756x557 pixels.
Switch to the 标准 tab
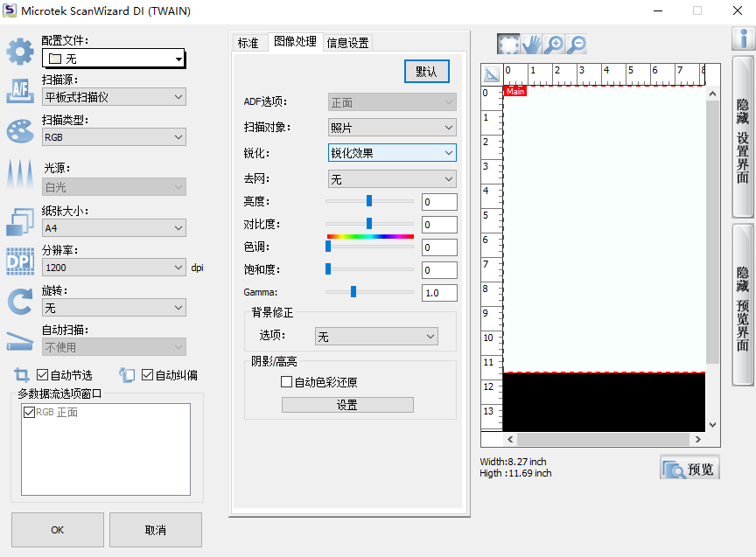click(x=248, y=41)
